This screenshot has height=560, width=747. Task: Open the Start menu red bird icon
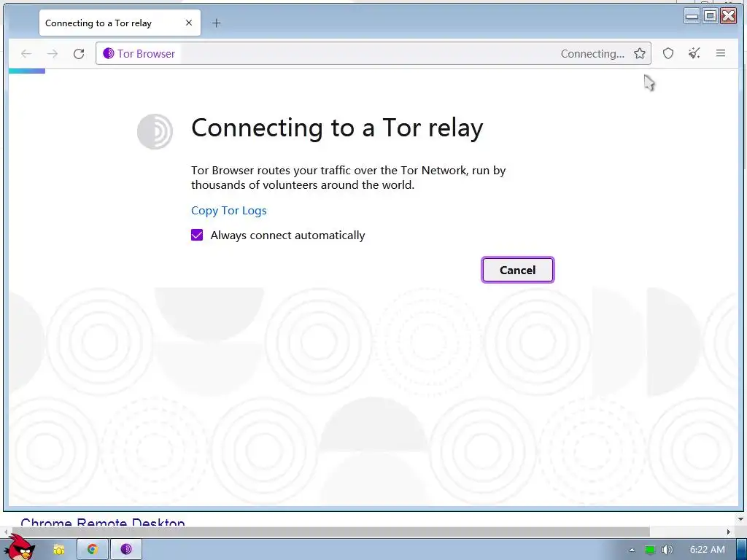click(20, 547)
